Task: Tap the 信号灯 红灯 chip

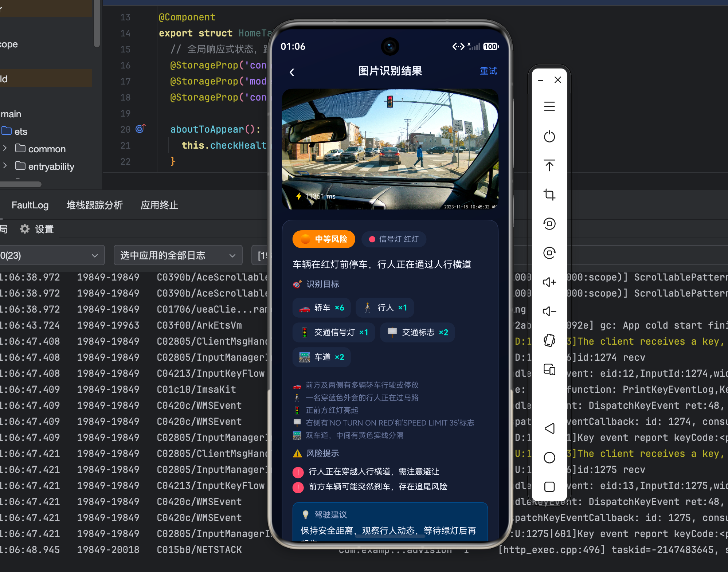Action: [x=394, y=239]
